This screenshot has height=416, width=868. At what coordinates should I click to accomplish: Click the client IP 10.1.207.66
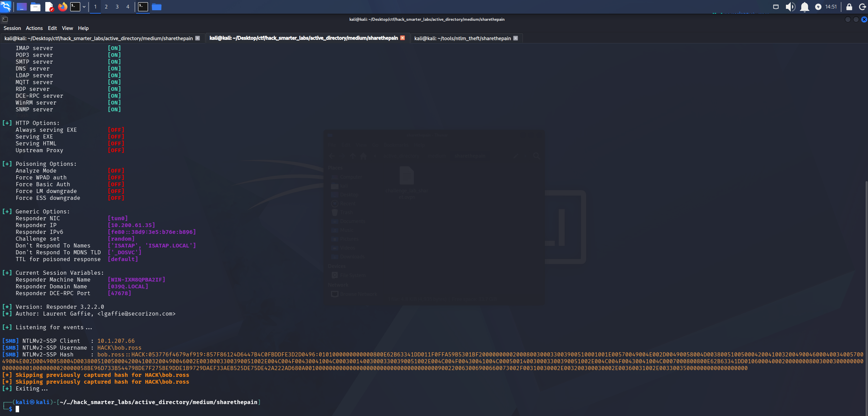pos(116,341)
